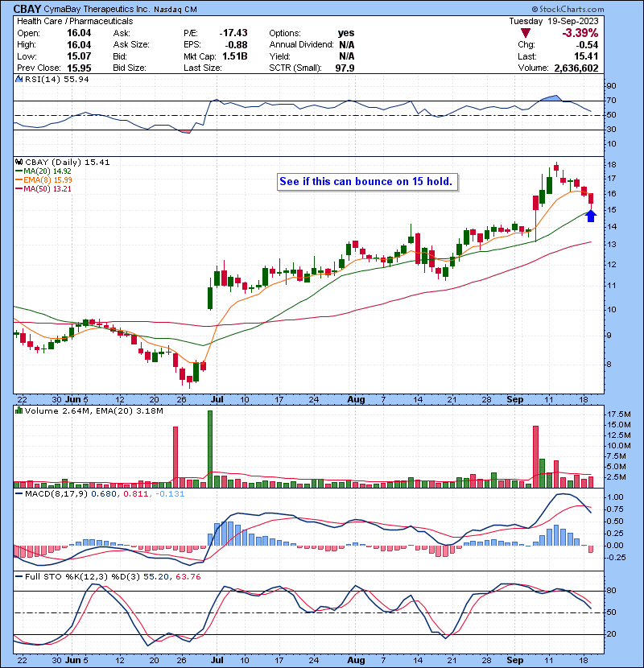Click the 70 level on the RSI axis
The height and width of the screenshot is (668, 644).
(611, 101)
